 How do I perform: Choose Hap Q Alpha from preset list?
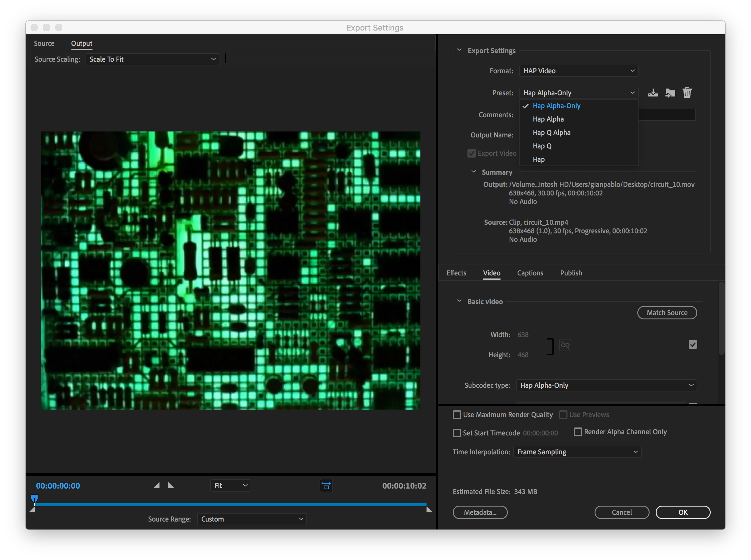pyautogui.click(x=551, y=133)
